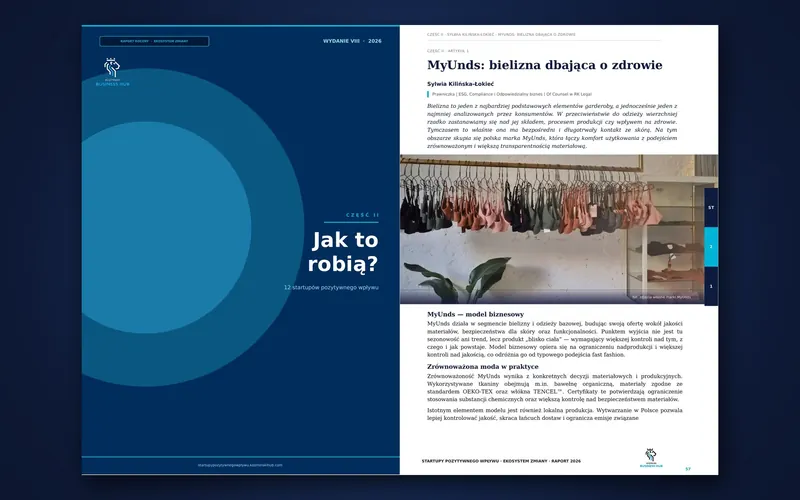This screenshot has width=800, height=500.
Task: Open the startupypozytywnegowplywu footer link
Action: (240, 465)
